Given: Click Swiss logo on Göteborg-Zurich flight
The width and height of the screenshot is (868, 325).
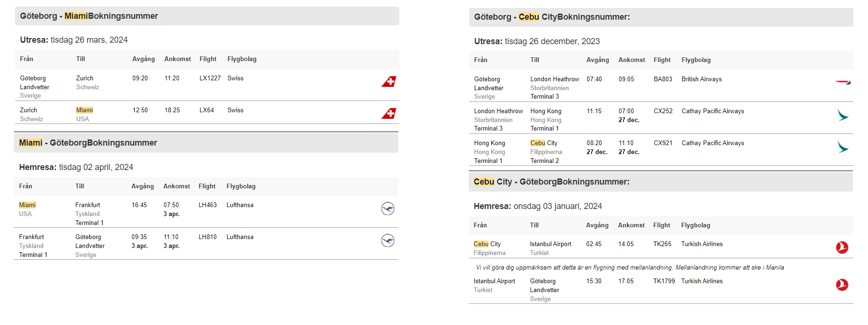Looking at the screenshot, I should tap(388, 82).
